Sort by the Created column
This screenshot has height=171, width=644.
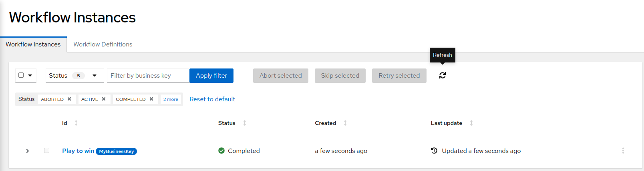345,123
